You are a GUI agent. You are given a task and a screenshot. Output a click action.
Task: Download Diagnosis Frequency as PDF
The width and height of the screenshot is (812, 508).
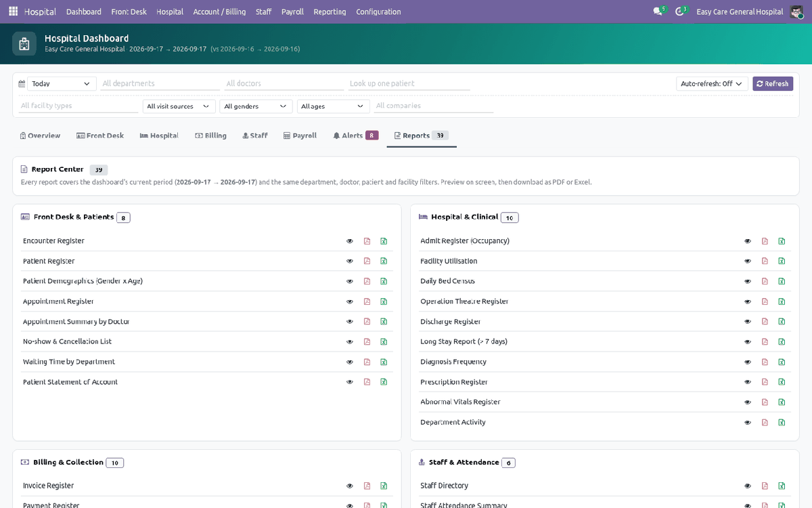point(765,362)
